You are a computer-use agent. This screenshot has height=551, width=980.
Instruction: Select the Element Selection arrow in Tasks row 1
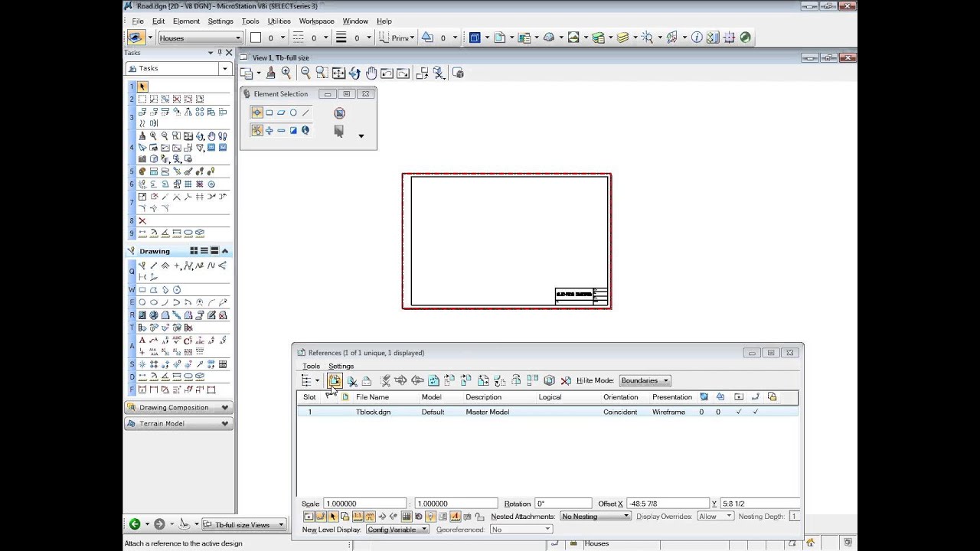tap(142, 86)
